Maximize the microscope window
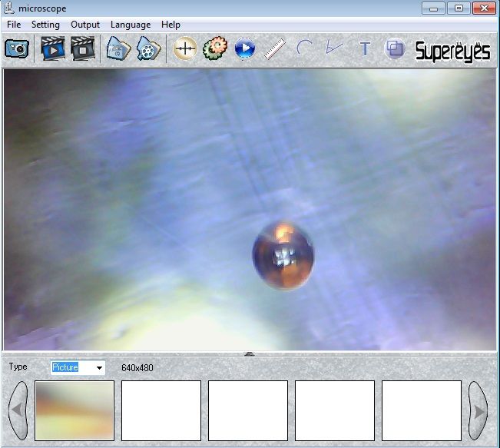500x448 pixels. click(x=459, y=8)
